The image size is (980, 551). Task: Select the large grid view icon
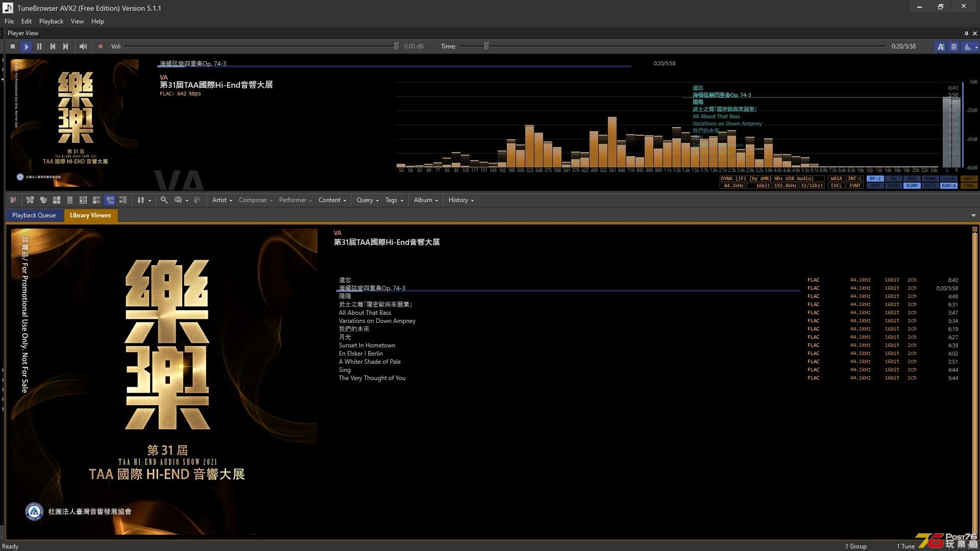(x=57, y=200)
